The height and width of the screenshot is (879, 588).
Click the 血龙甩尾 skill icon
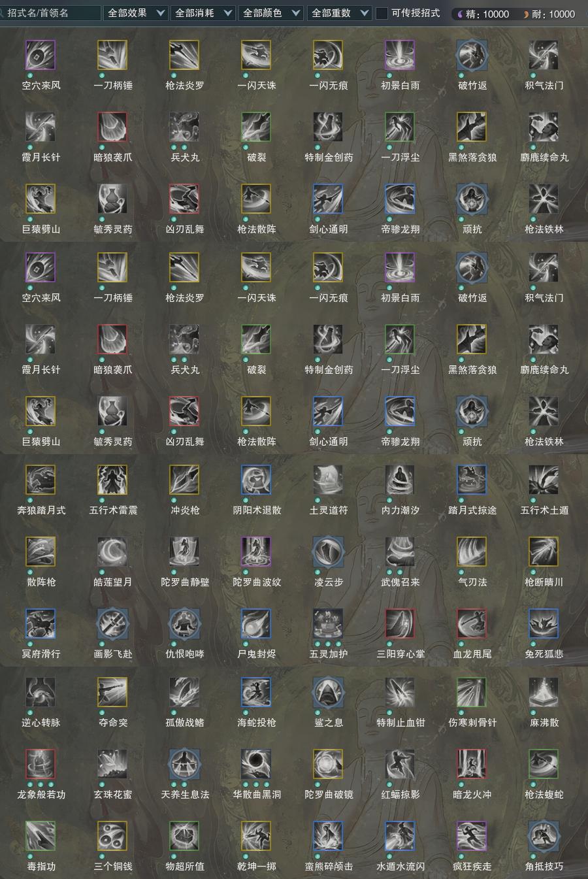coord(472,623)
